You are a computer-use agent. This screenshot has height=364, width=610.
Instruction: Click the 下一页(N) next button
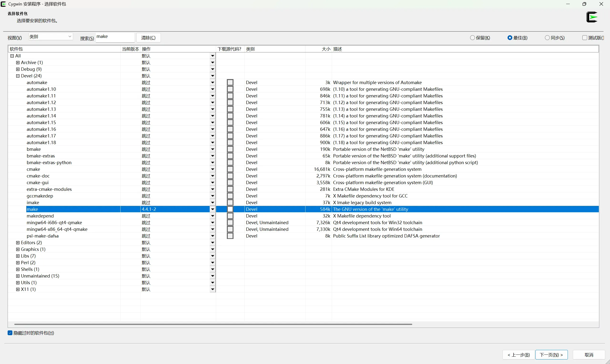coord(551,355)
